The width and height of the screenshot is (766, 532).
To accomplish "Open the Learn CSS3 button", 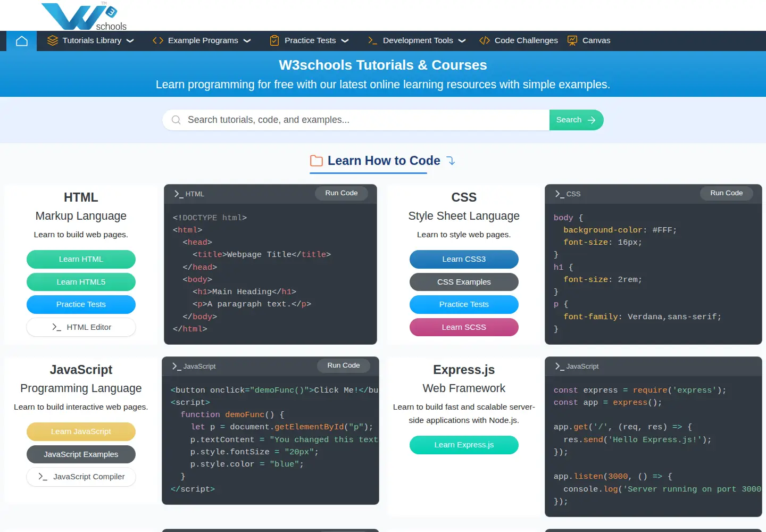I will pyautogui.click(x=464, y=259).
